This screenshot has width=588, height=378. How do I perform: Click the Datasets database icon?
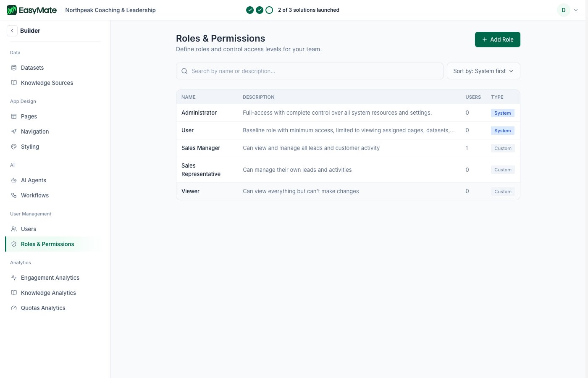click(x=14, y=68)
